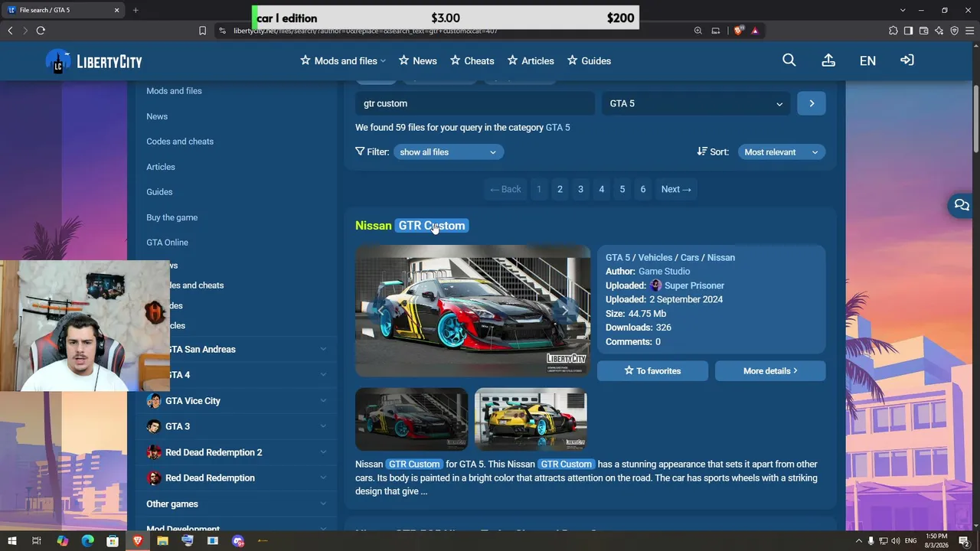This screenshot has height=551, width=980.
Task: Open the Articles menu item
Action: (x=531, y=60)
